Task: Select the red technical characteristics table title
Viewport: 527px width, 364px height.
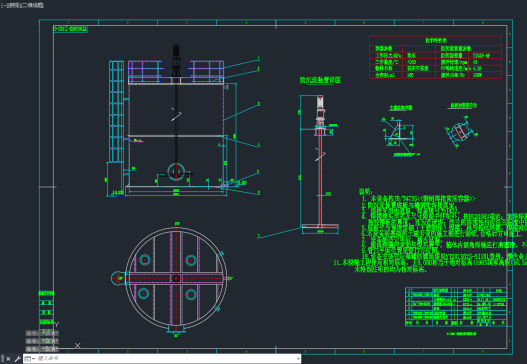Action: pos(436,40)
